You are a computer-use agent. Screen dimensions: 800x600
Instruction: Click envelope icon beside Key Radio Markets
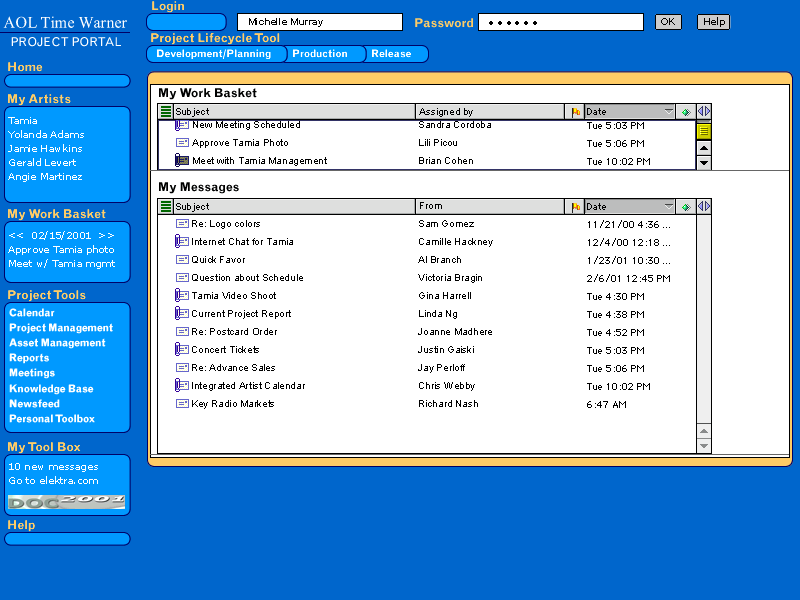pyautogui.click(x=182, y=404)
